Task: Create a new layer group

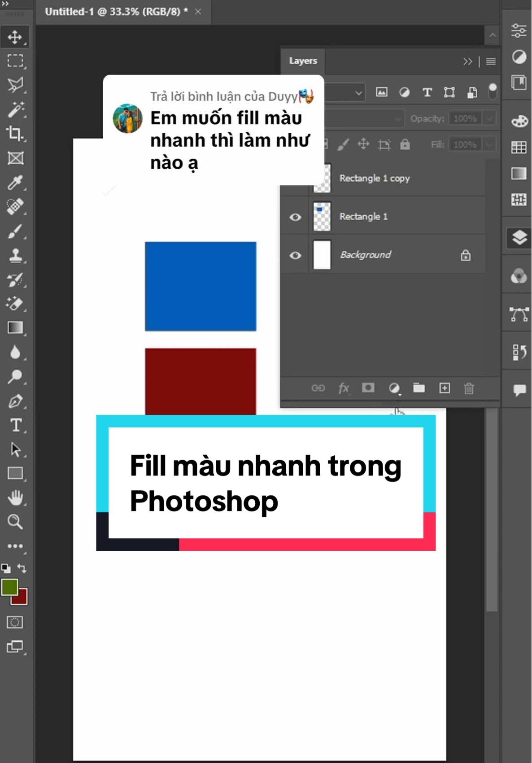Action: tap(419, 388)
